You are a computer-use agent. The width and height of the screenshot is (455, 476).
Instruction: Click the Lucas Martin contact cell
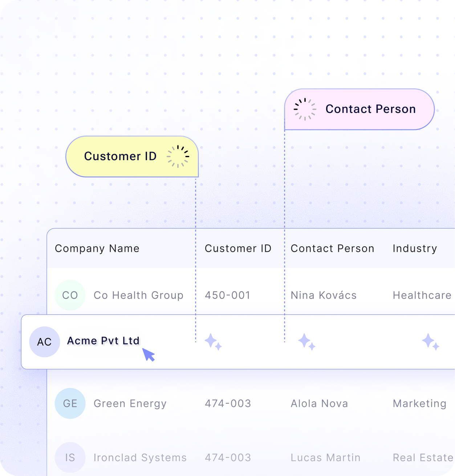pyautogui.click(x=325, y=458)
